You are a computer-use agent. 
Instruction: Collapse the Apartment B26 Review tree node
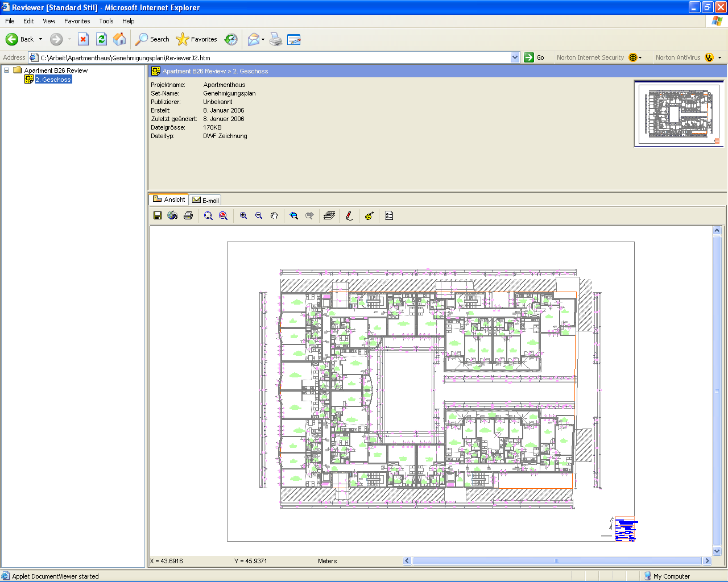click(7, 70)
